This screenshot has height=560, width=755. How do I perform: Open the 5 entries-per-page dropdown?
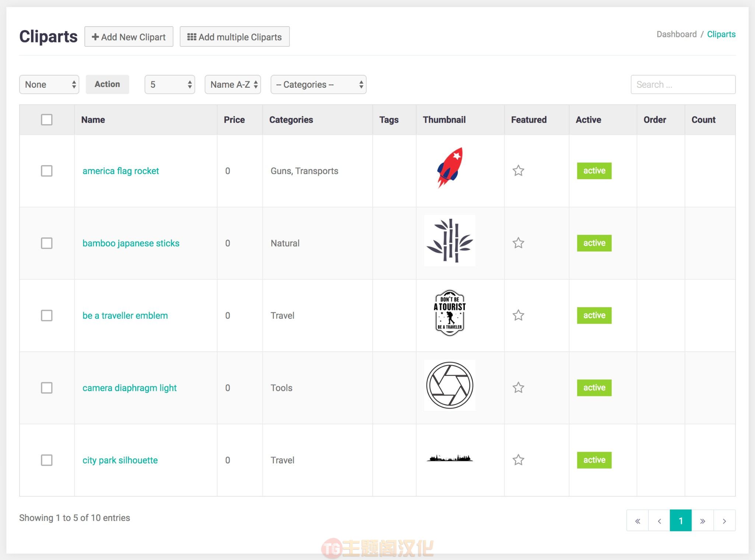(170, 84)
